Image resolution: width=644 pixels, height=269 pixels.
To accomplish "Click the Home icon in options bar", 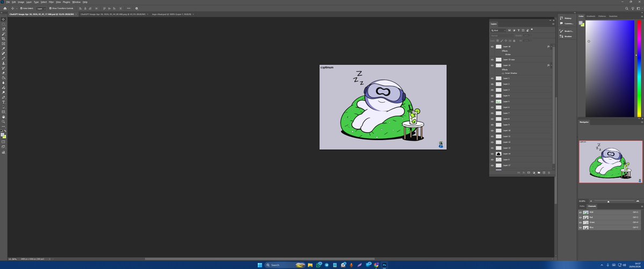I will [x=4, y=9].
